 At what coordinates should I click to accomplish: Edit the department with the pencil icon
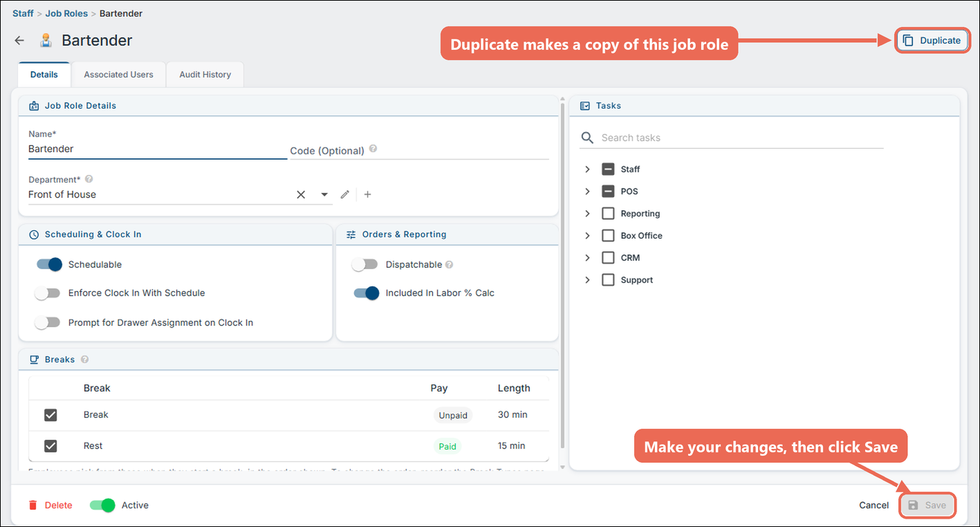pos(345,194)
